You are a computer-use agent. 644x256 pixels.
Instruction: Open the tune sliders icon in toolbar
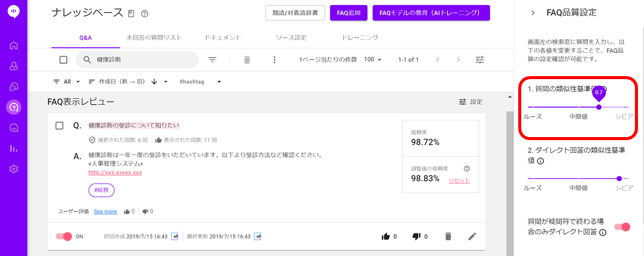point(480,60)
